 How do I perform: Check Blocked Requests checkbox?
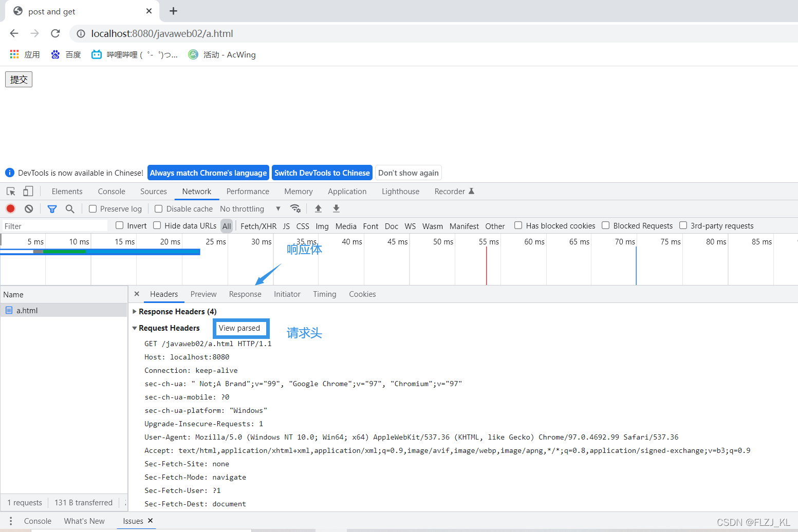(606, 225)
